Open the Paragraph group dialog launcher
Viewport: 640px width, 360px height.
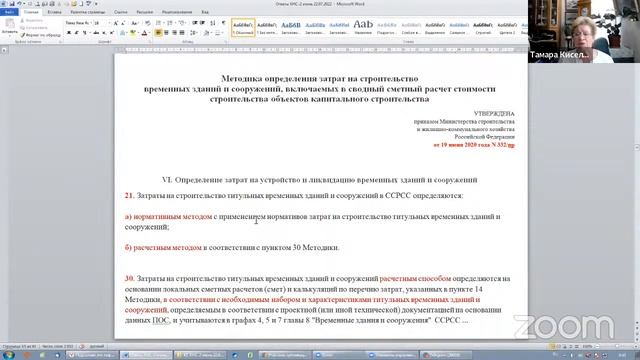[x=226, y=42]
